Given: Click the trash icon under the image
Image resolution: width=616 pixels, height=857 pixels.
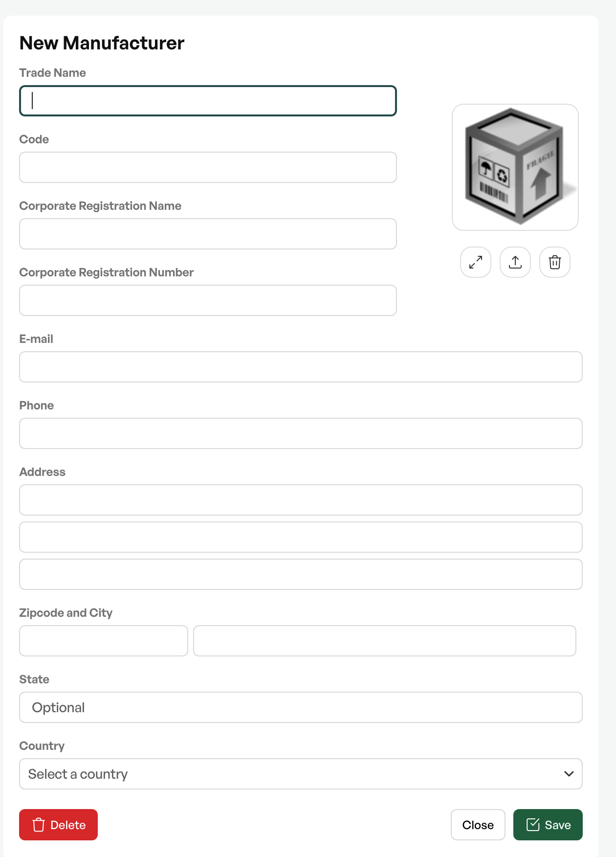Looking at the screenshot, I should 555,262.
